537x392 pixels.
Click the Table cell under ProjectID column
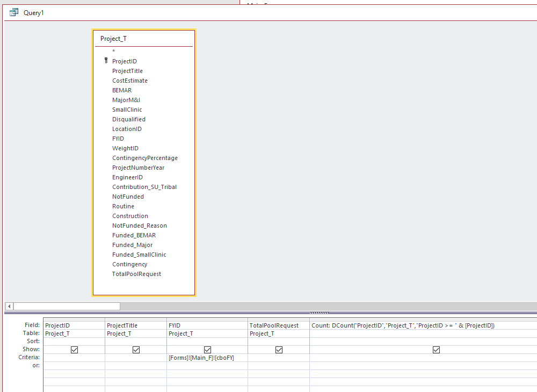(74, 333)
